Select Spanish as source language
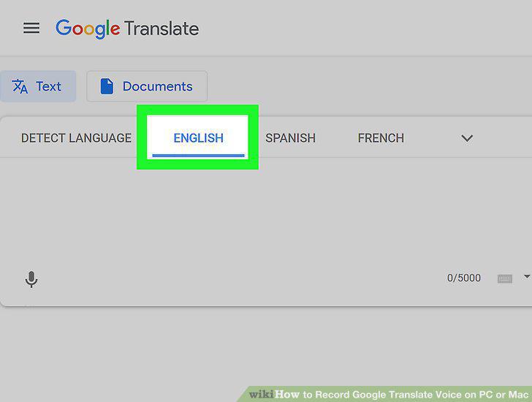The image size is (532, 402). click(290, 138)
